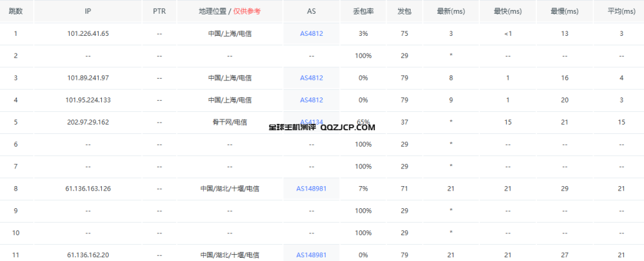Image resolution: width=644 pixels, height=261 pixels.
Task: Click 中国/湖北/十堰/电信 in hop 8 row
Action: point(230,189)
